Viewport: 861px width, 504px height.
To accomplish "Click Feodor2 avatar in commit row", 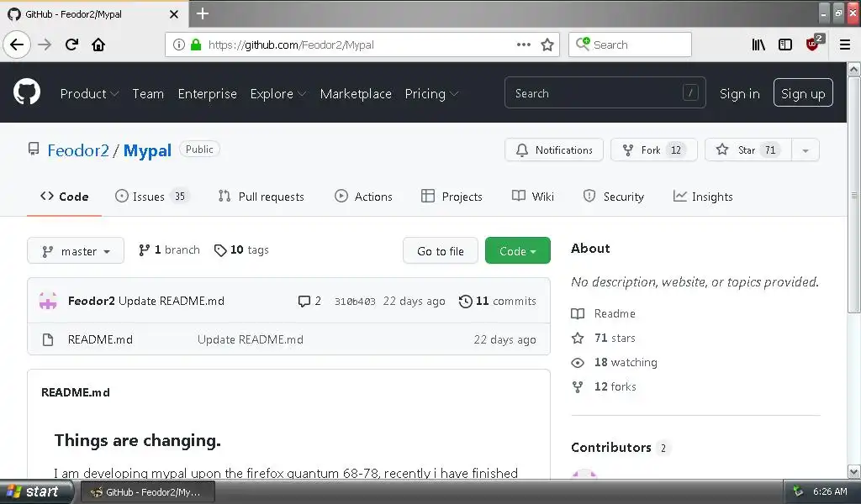I will pos(48,301).
